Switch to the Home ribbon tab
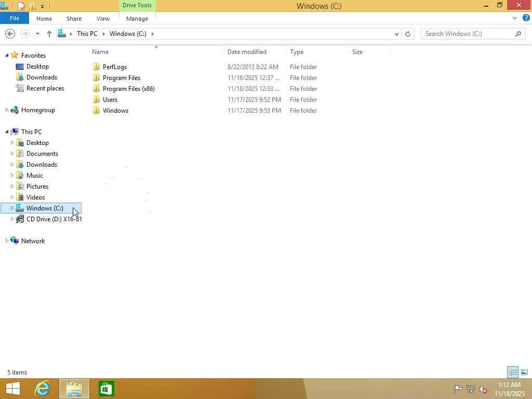The height and width of the screenshot is (399, 532). (44, 19)
